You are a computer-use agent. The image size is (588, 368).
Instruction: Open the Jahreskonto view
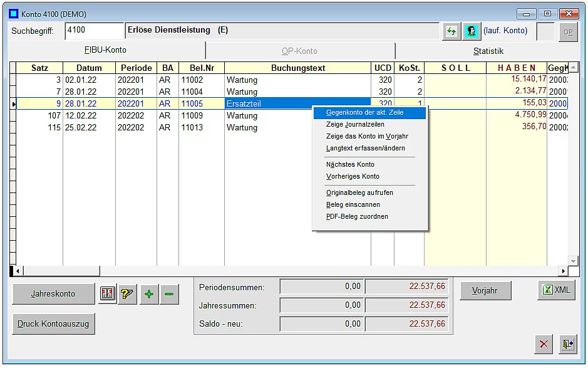tap(53, 294)
